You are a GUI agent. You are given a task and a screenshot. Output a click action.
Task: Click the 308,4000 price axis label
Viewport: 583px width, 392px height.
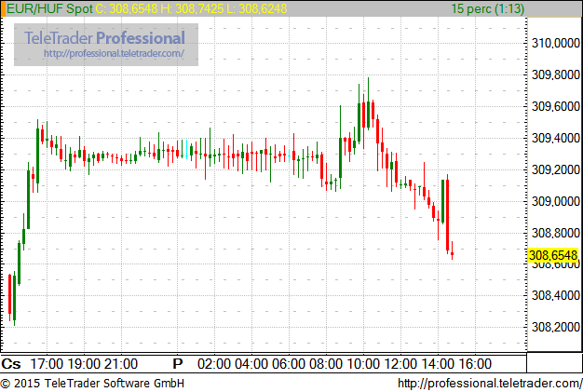556,295
